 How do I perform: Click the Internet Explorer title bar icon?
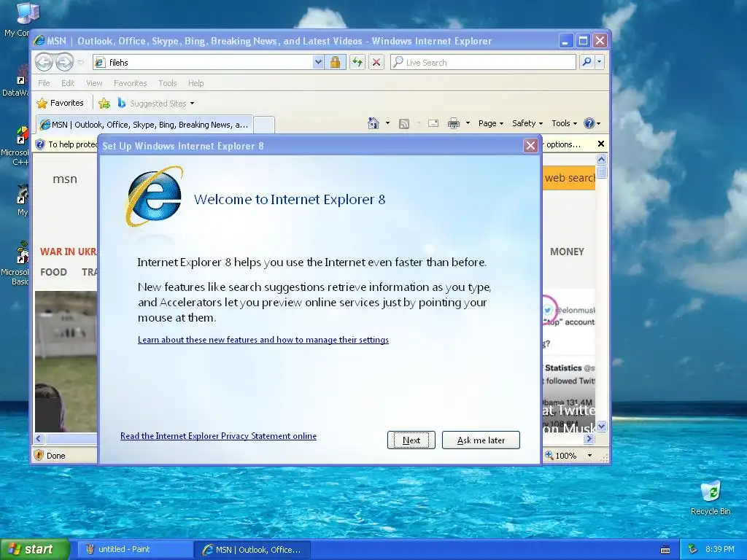coord(39,41)
